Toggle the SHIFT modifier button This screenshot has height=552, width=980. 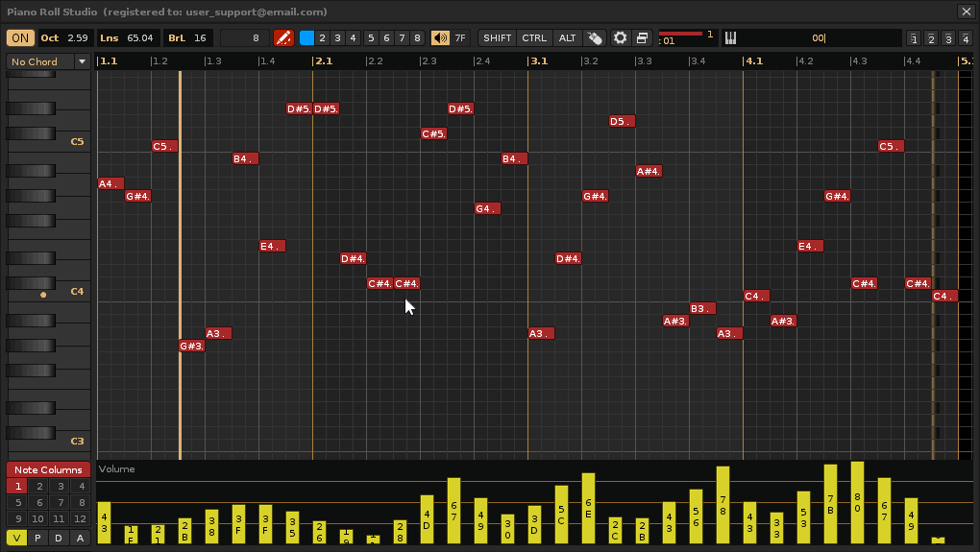pyautogui.click(x=497, y=38)
